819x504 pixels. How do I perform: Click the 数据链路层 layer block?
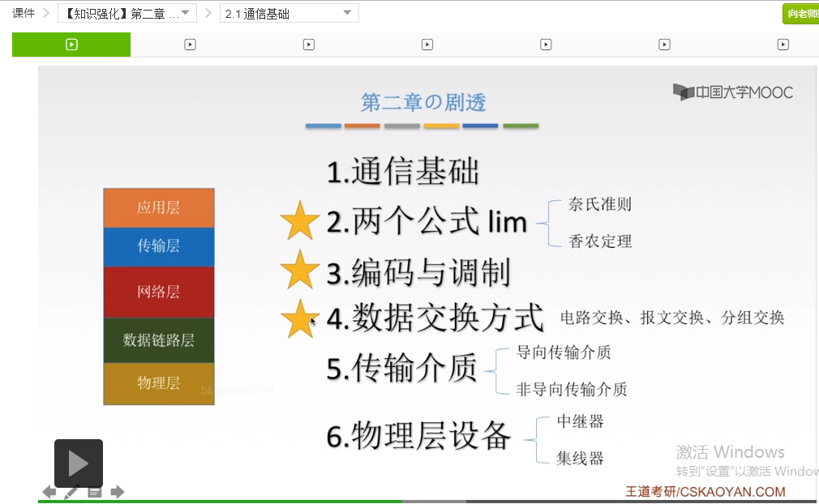click(x=159, y=340)
